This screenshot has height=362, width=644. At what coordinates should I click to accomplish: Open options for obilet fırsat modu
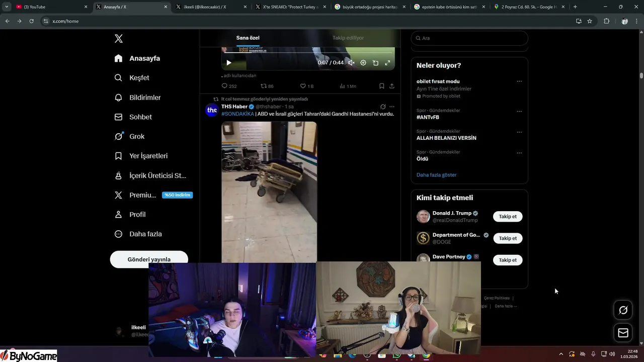click(x=519, y=81)
